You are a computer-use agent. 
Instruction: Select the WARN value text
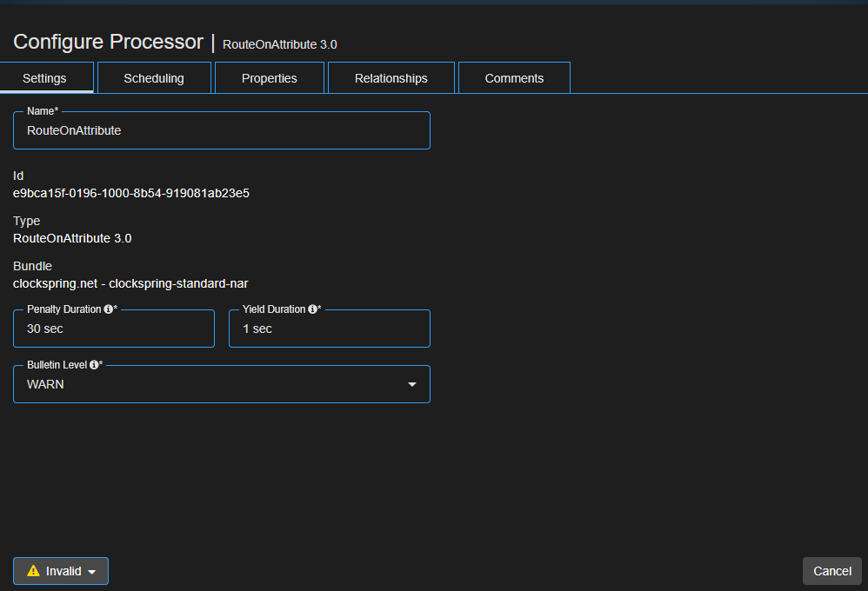click(45, 383)
